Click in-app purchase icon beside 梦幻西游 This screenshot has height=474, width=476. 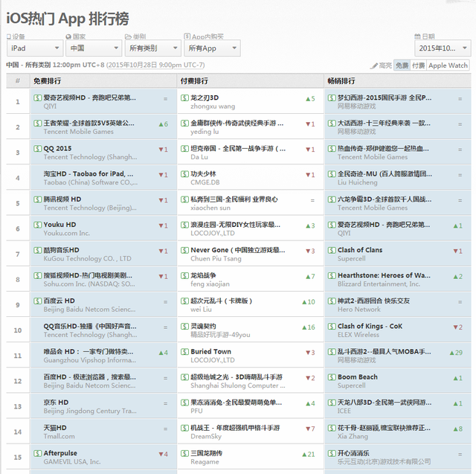click(x=332, y=97)
